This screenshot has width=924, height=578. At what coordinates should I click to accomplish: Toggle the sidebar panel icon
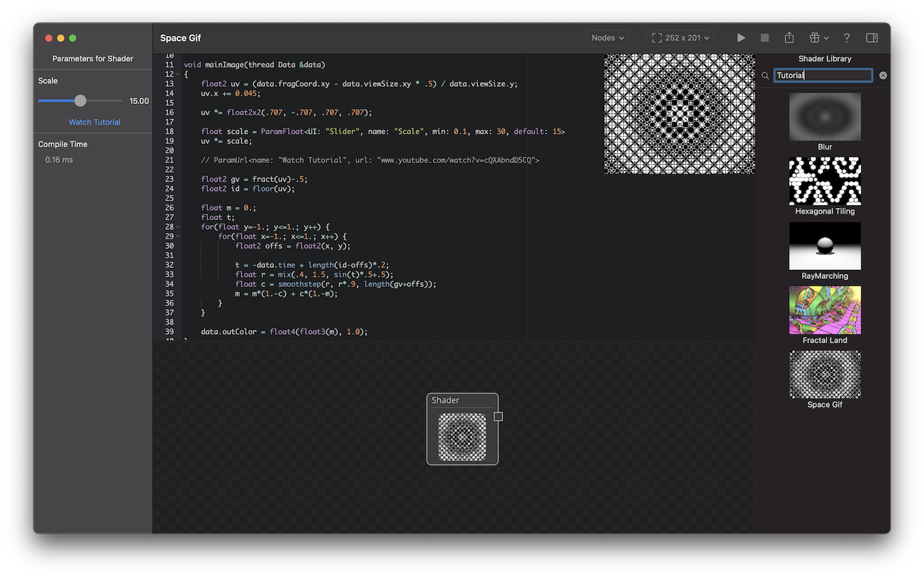point(871,38)
